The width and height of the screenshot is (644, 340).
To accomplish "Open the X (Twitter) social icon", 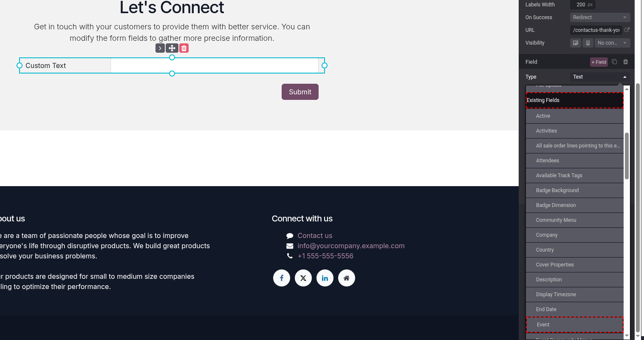I will [x=303, y=278].
